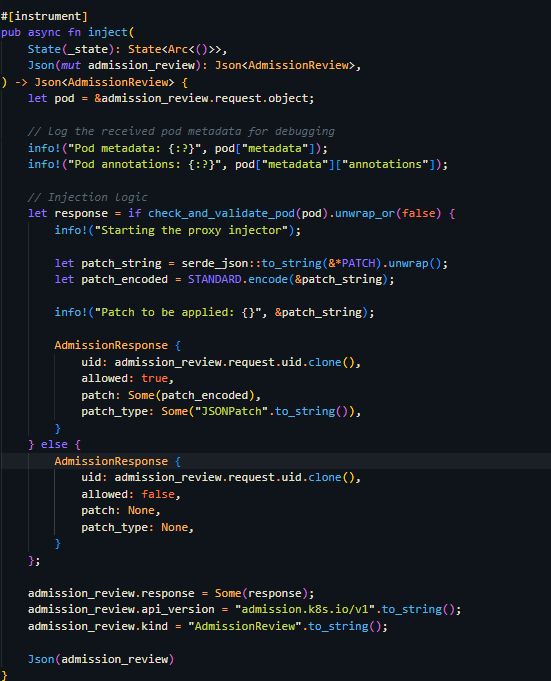Click the unwrap_or method call
Viewport: 551px width, 681px height.
tap(365, 214)
